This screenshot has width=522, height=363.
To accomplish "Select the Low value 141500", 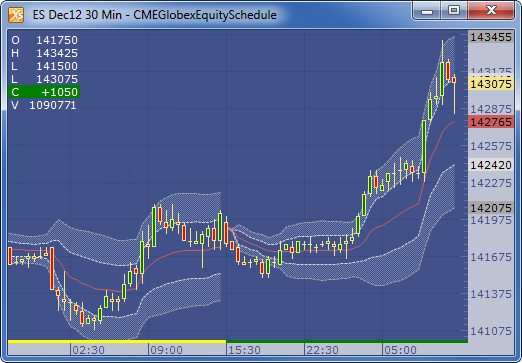I will click(57, 66).
